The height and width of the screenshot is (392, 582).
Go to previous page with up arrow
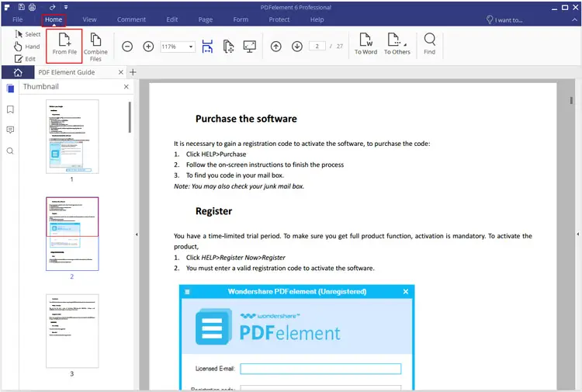(x=275, y=47)
